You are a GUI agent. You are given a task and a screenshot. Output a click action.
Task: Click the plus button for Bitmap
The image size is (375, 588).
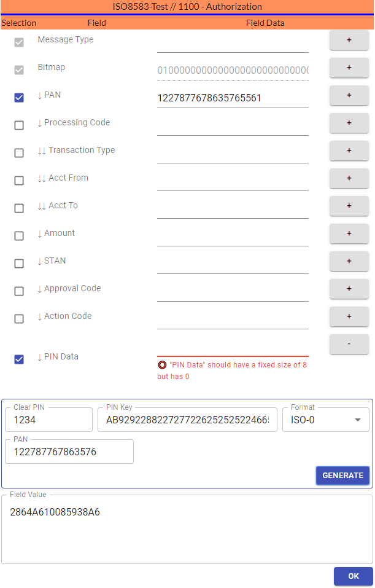(x=349, y=68)
